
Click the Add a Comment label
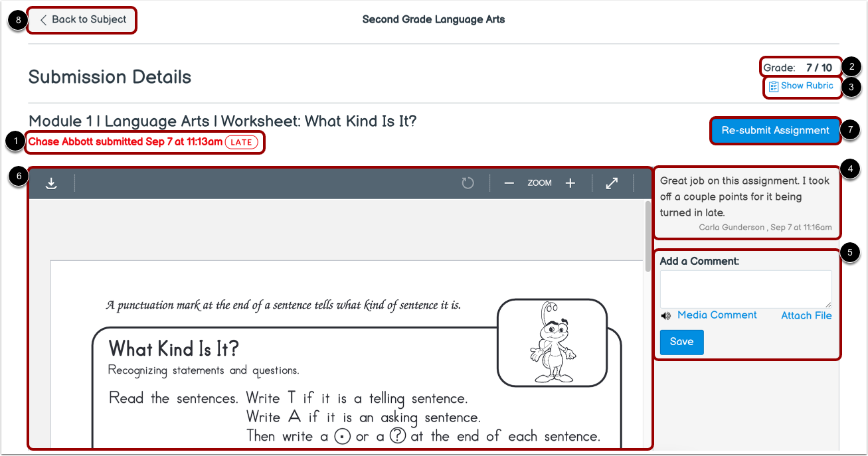tap(699, 261)
